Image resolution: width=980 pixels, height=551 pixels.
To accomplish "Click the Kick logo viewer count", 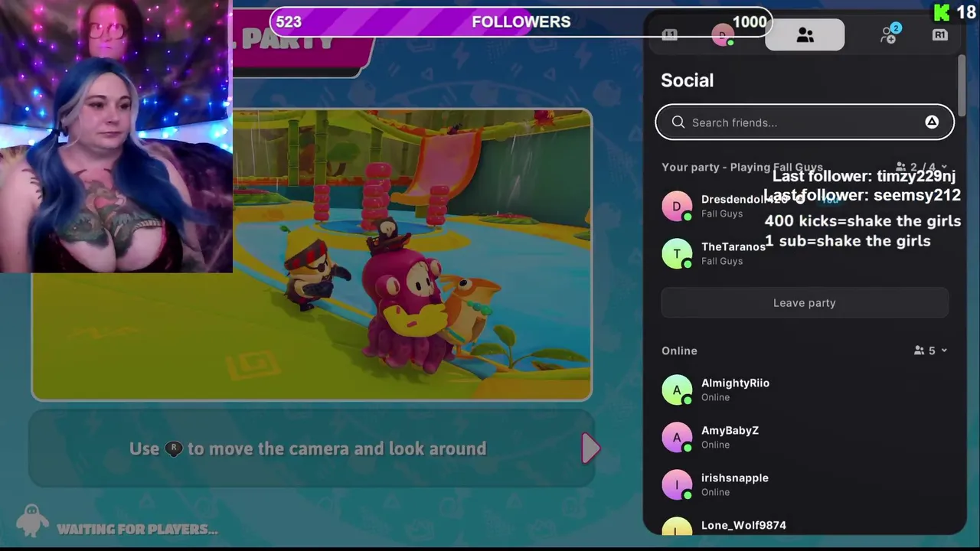I will pos(955,12).
